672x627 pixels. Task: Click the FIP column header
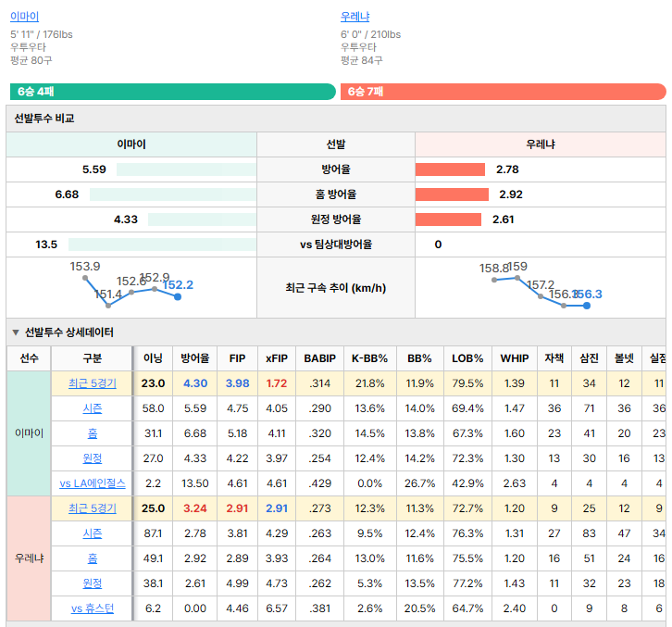[237, 358]
